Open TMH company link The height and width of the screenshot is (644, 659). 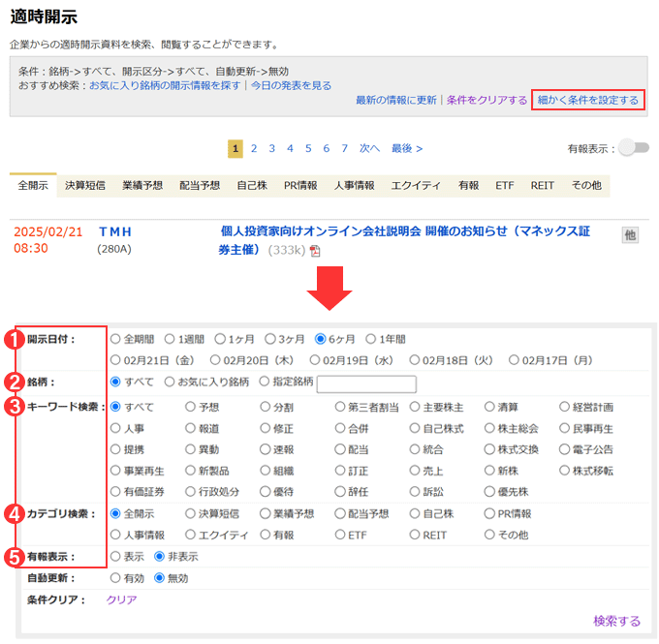click(x=115, y=231)
